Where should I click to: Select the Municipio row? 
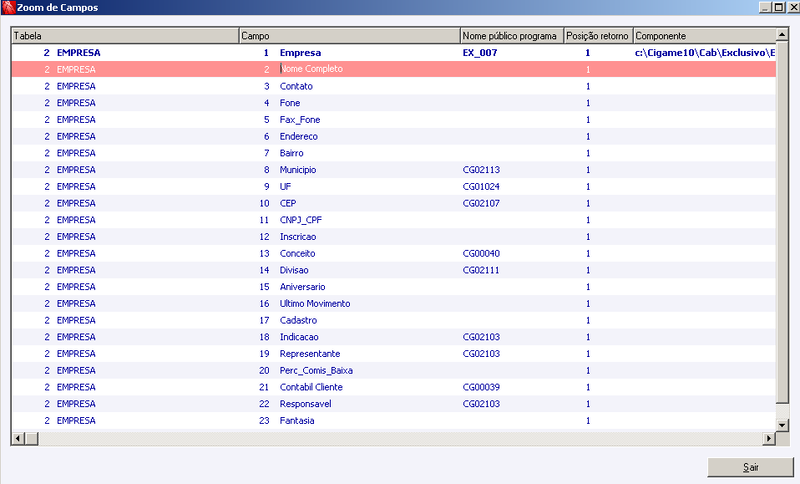[x=393, y=170]
